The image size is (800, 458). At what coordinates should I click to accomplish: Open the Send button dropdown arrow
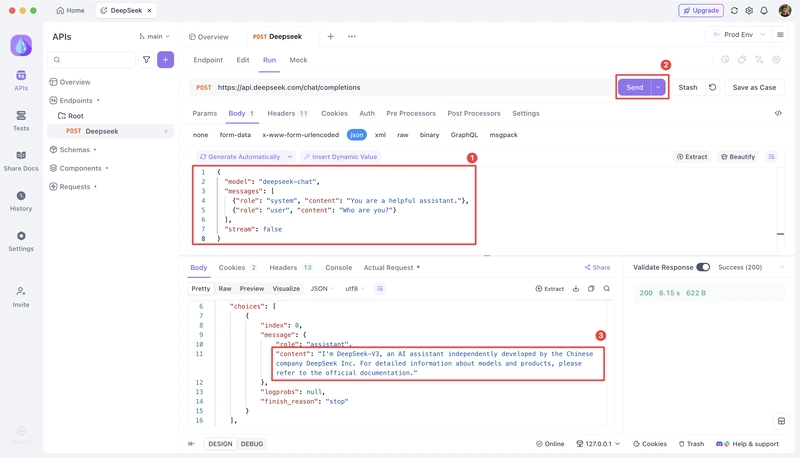click(658, 87)
